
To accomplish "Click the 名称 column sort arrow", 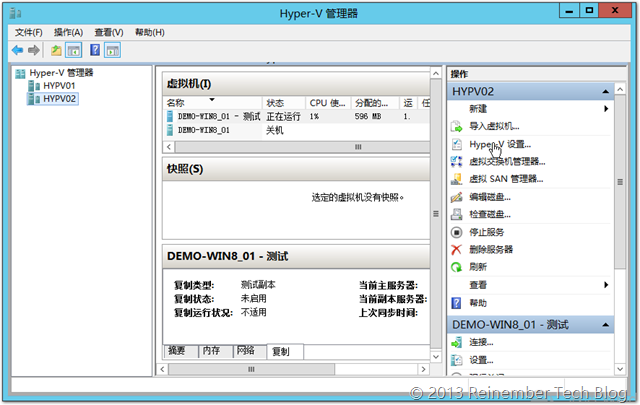I will (212, 100).
